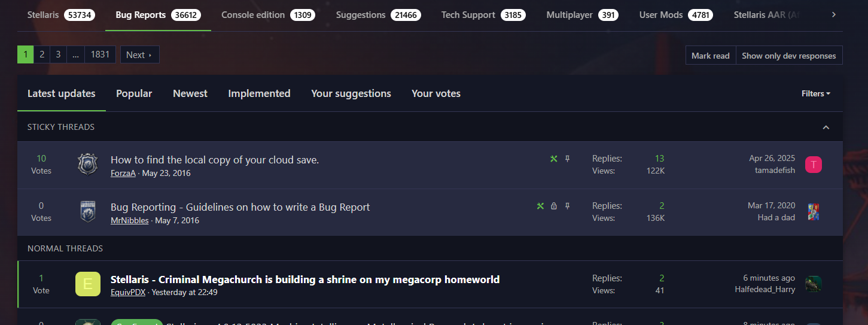Mark forum as read
Screen dimensions: 868x325
(x=711, y=56)
